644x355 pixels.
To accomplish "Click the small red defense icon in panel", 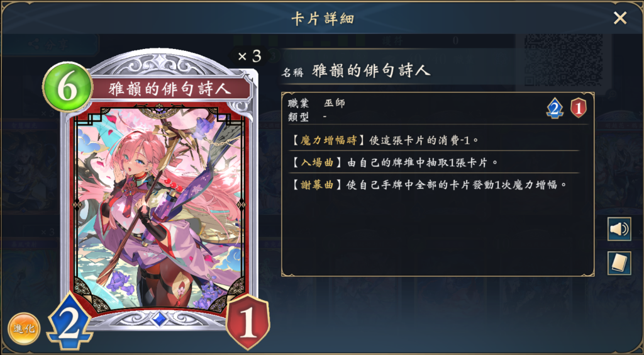I will tap(579, 108).
